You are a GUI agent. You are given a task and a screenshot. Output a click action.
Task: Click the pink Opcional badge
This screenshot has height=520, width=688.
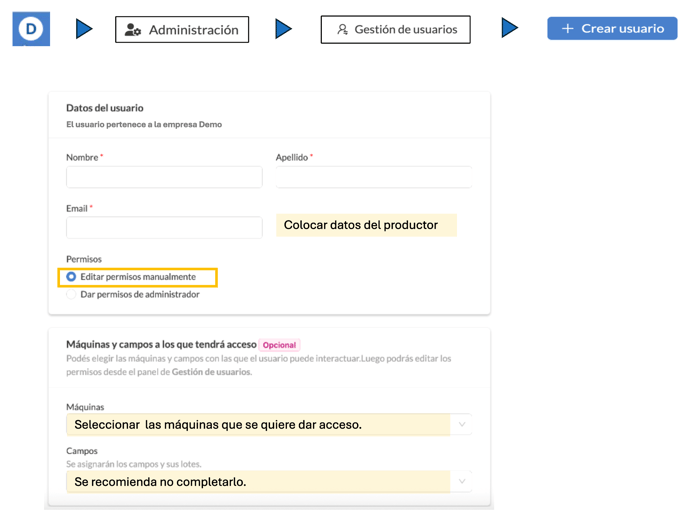click(279, 345)
